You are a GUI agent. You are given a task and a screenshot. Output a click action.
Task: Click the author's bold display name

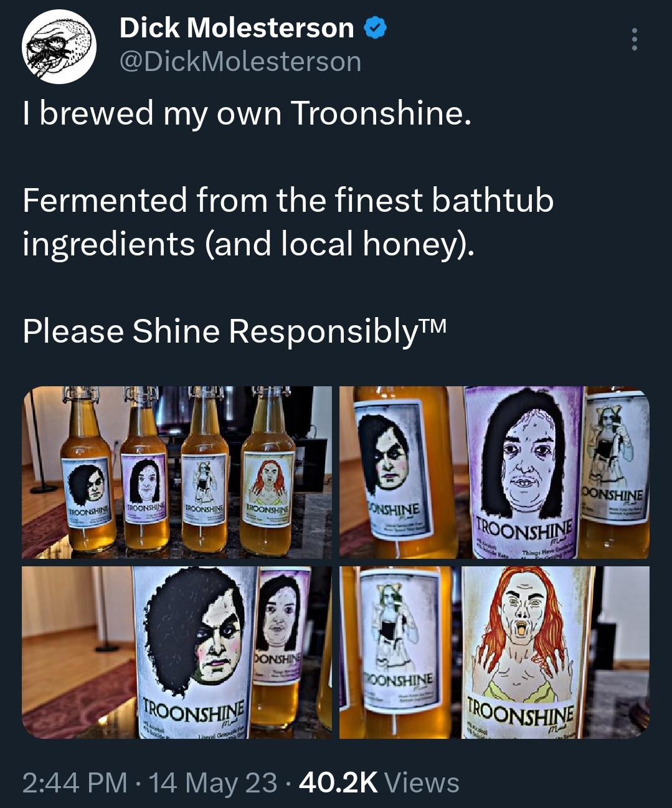[236, 28]
